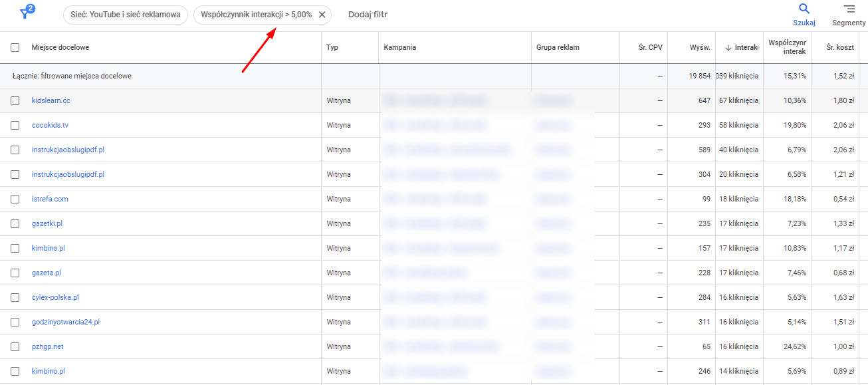Check the kidslearn.cc row checkbox
868x385 pixels.
tap(15, 100)
